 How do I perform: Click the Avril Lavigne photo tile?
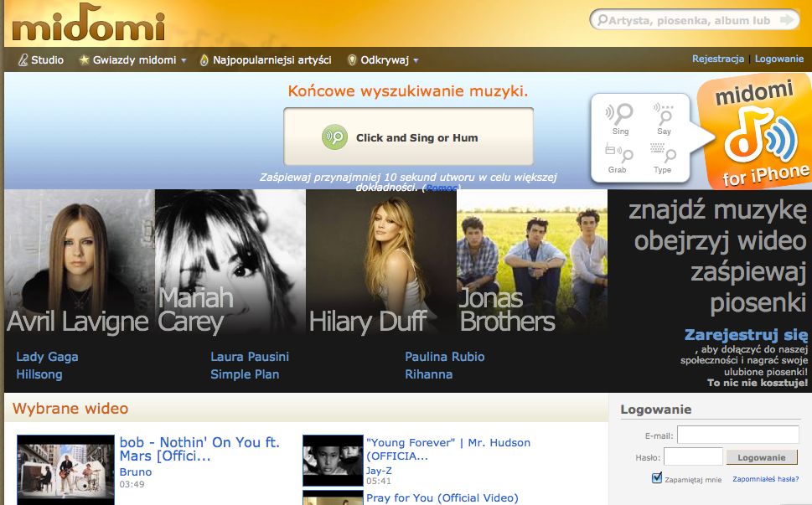(x=80, y=262)
